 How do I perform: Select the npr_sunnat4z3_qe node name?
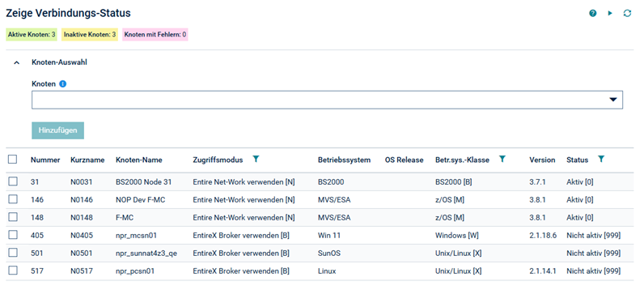click(x=146, y=254)
